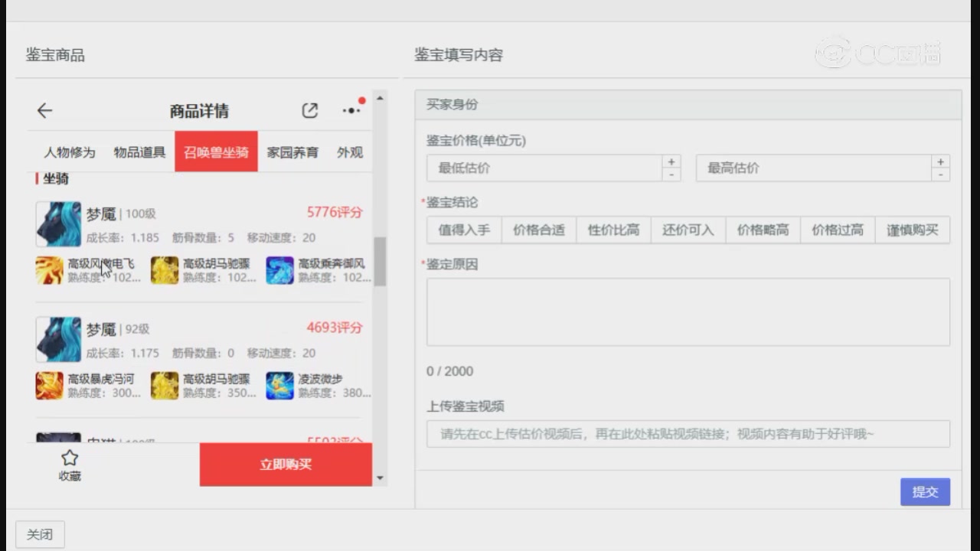
Task: Select the 凌波微步 skill icon
Action: click(279, 386)
